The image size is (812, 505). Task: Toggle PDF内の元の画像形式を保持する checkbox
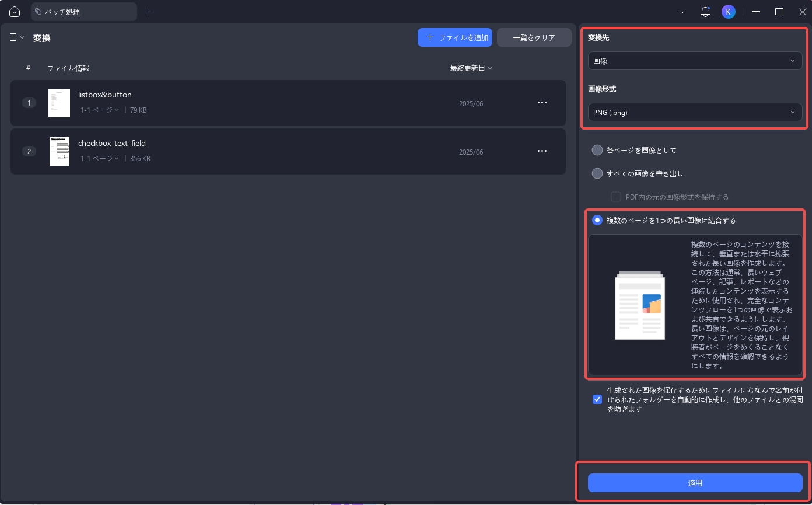[615, 197]
